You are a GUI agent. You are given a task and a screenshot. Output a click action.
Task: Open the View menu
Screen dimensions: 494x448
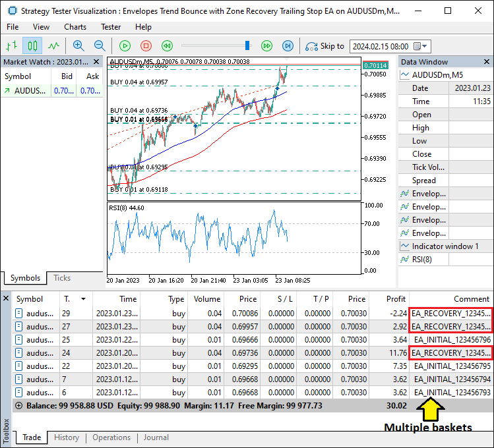click(x=42, y=27)
